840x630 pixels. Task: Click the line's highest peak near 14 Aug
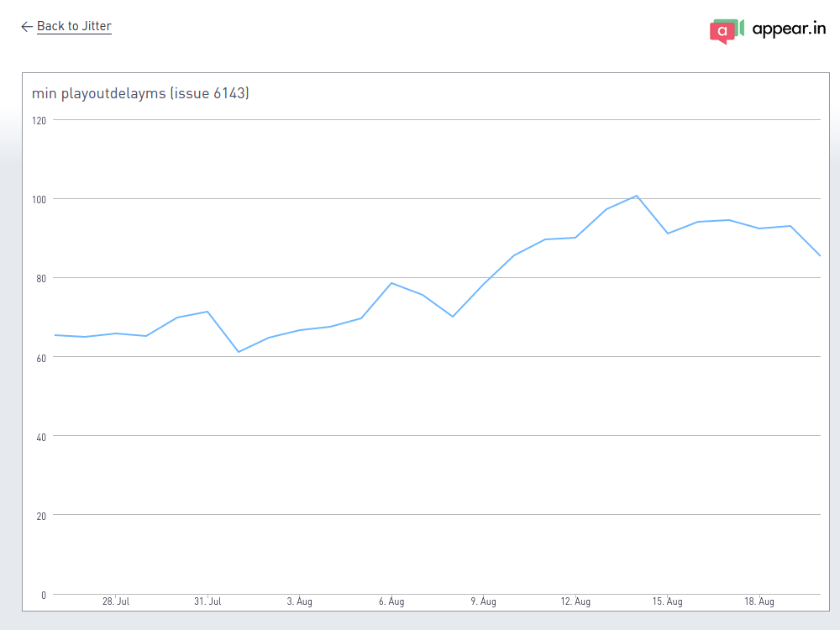[x=637, y=196]
